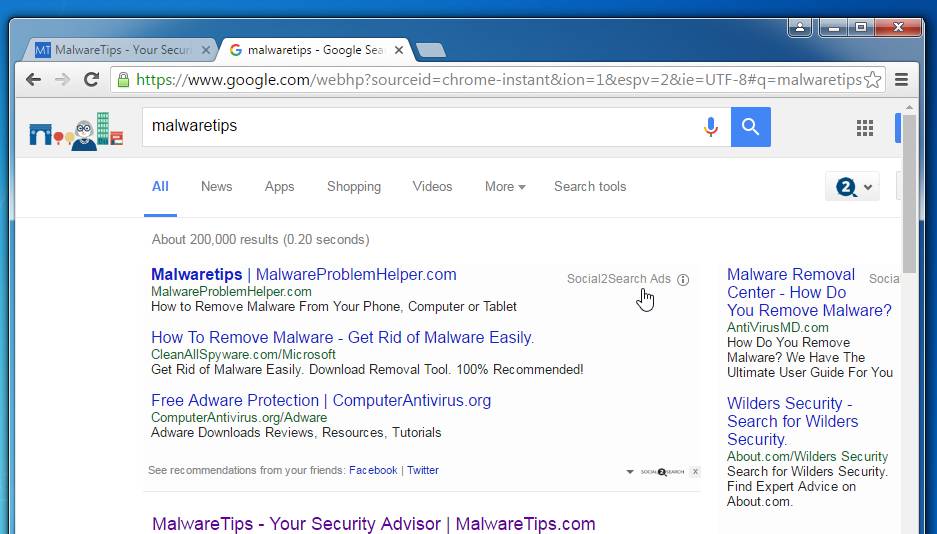Click the blue magnifier search button

pos(751,127)
